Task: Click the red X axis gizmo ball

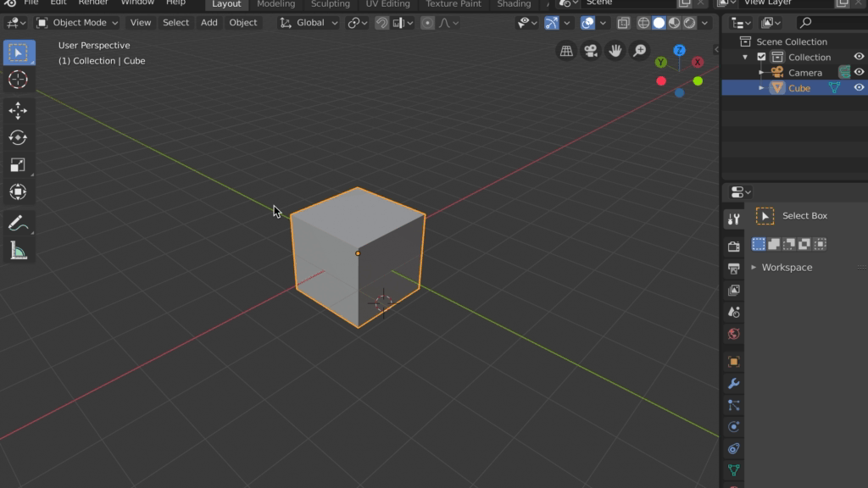Action: (698, 62)
